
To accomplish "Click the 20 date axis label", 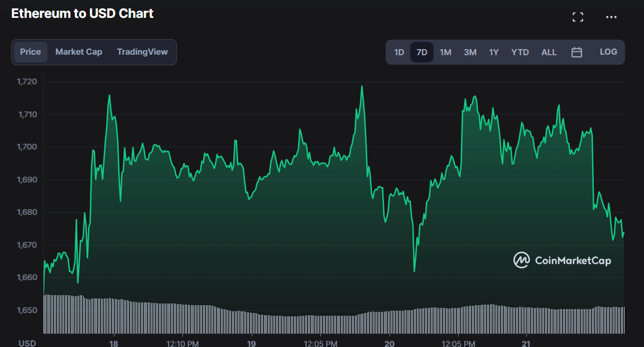I will [390, 343].
